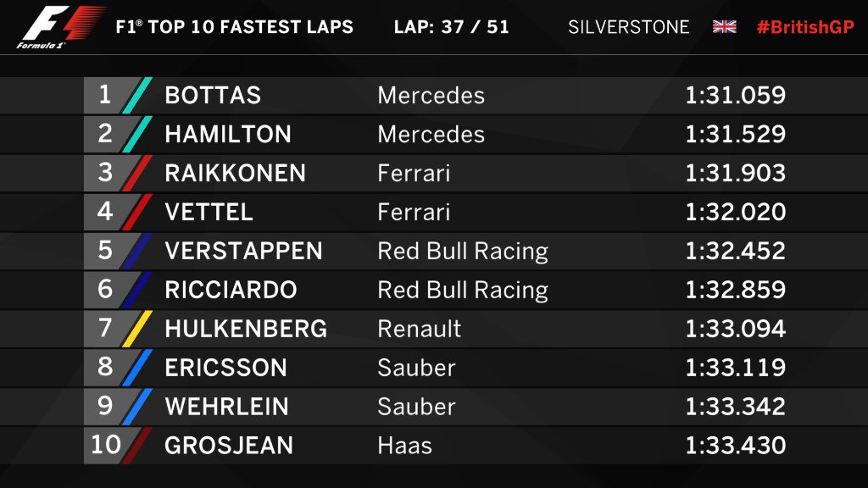
Task: Click the Haas team label
Action: [x=404, y=446]
